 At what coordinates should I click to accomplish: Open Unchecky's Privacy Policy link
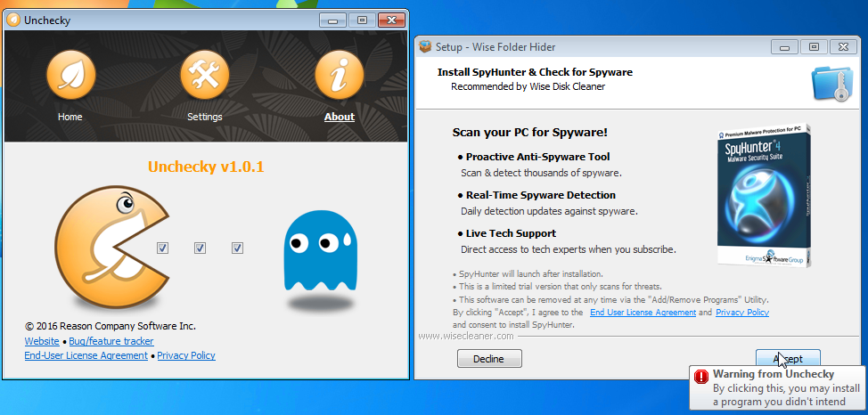[186, 356]
